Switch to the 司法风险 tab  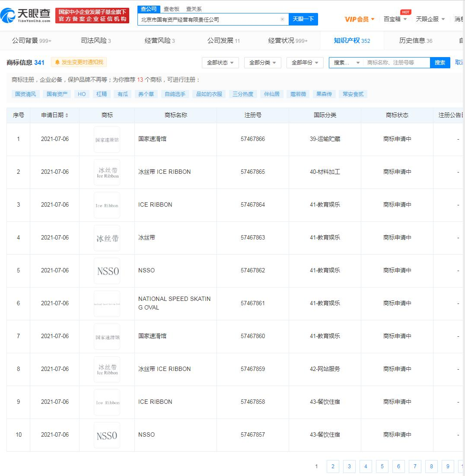(x=96, y=41)
